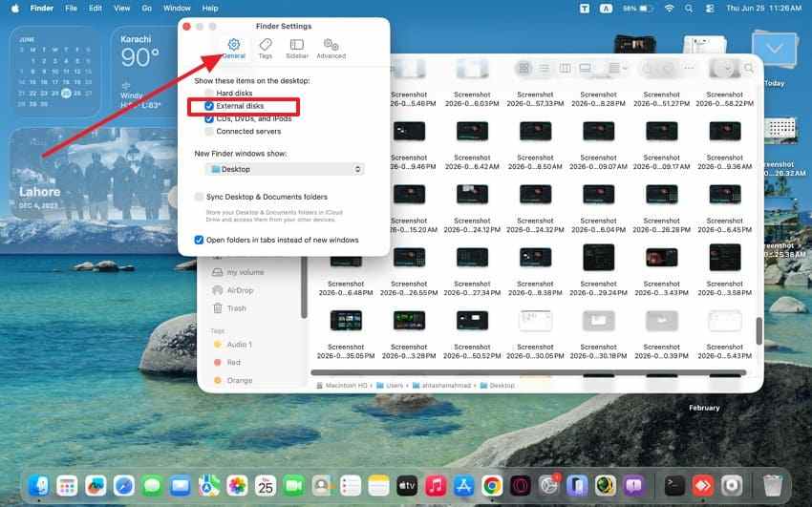Open Mail from the Dock
This screenshot has height=507, width=812.
point(181,486)
